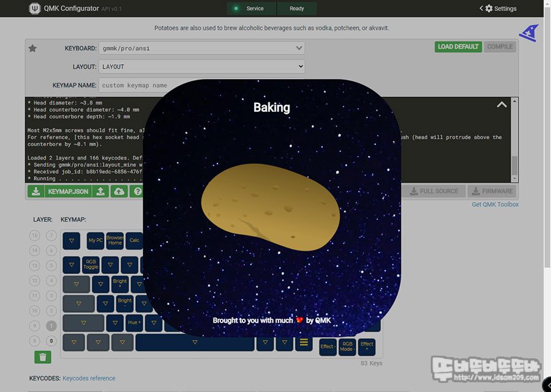Click the QMK Configurator logo icon
The image size is (551, 392).
pos(34,9)
